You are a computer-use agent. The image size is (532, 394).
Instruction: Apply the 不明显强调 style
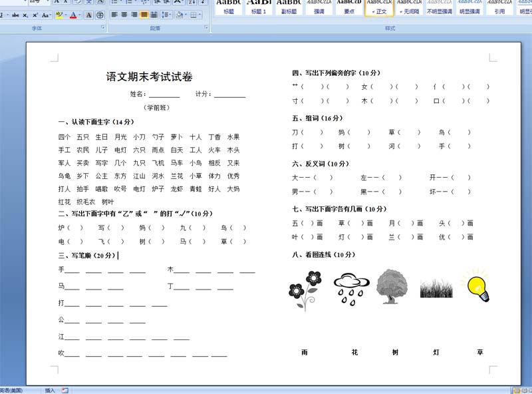(x=440, y=7)
